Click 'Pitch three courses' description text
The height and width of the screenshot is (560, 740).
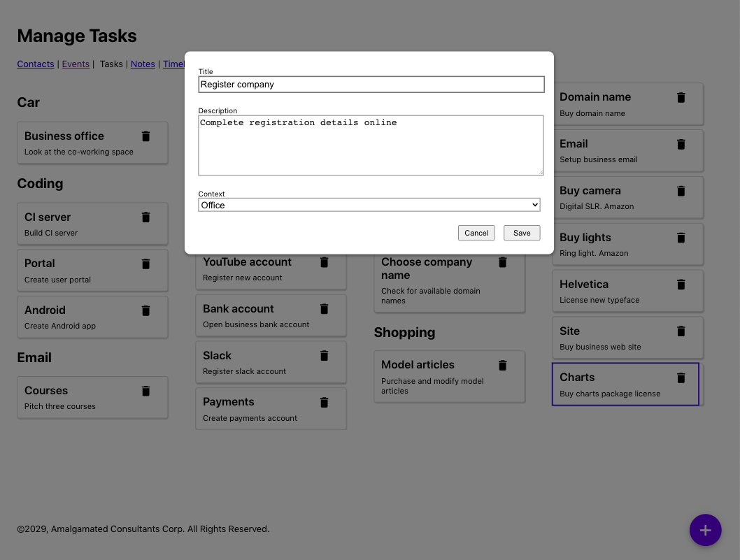(60, 406)
